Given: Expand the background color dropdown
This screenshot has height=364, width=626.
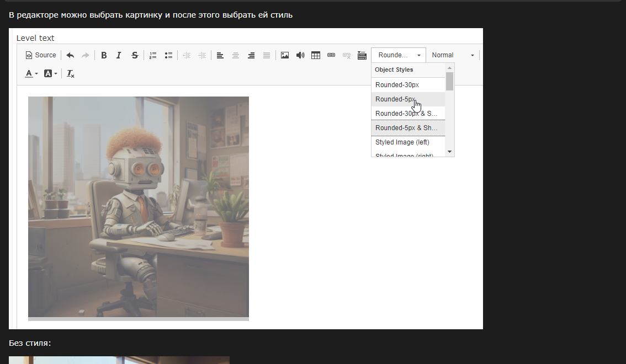Looking at the screenshot, I should point(51,73).
